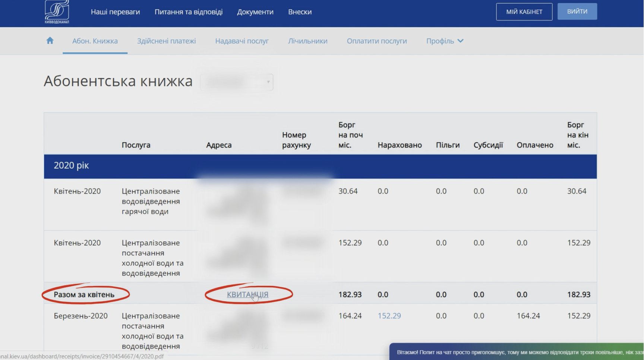Open the Оплатити послуги tab

[x=377, y=41]
